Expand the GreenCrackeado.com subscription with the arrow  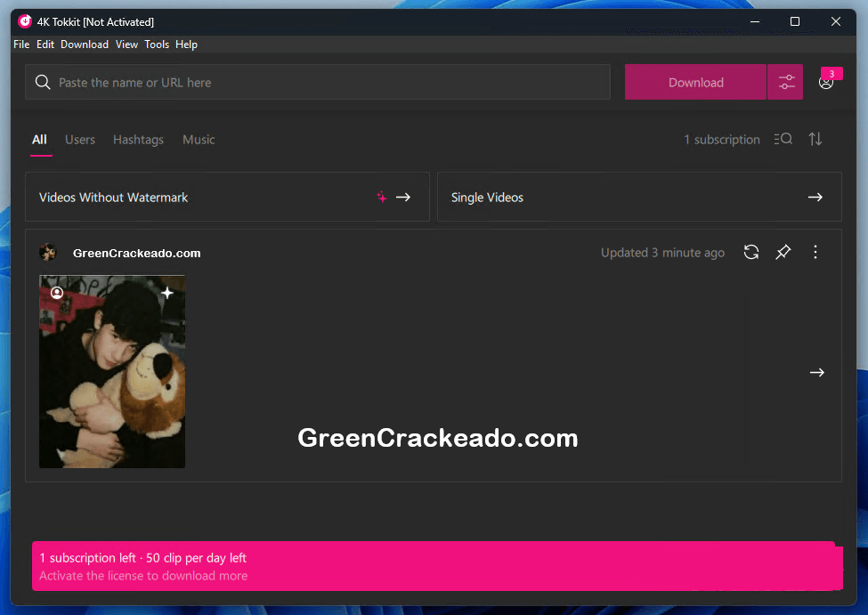(816, 372)
